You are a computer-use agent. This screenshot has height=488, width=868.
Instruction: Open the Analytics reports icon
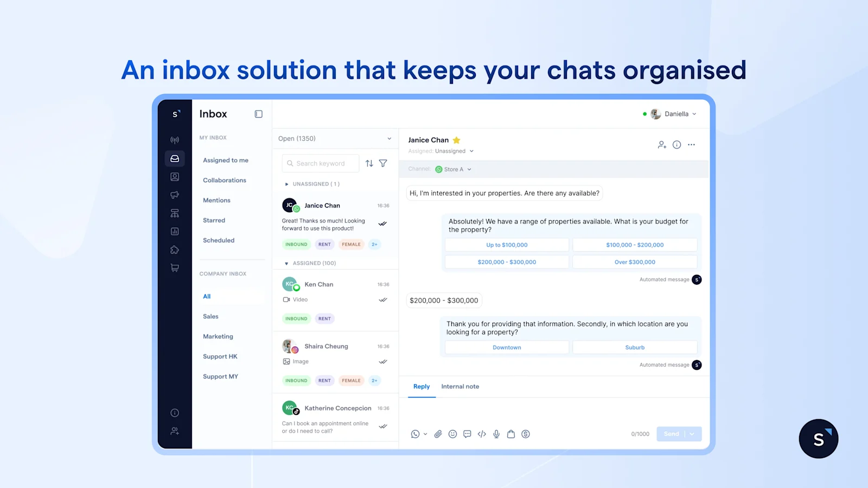(x=175, y=230)
